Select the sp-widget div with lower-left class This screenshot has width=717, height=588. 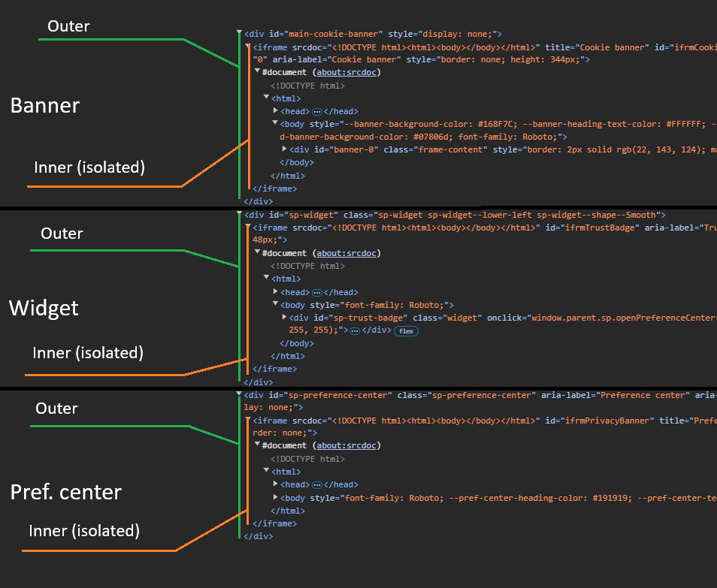tap(338, 214)
